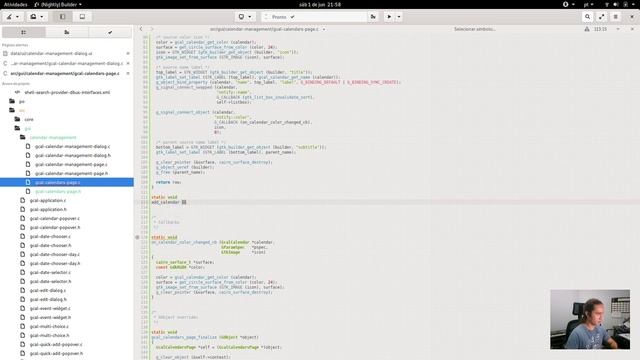Select highlighted gcal-calendars-page.c tree row
Viewport: 640px width, 360px height.
point(67,182)
